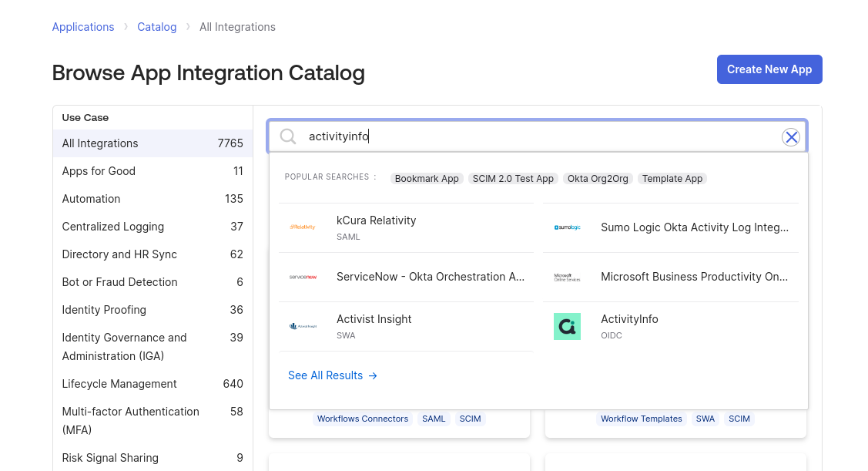Screen dimensions: 868x471
Task: Open the Microsoft Online Services logo
Action: point(568,277)
